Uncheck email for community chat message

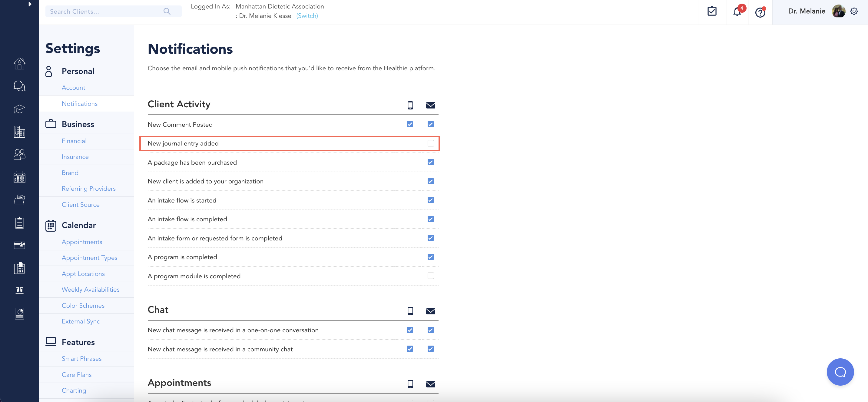click(431, 349)
